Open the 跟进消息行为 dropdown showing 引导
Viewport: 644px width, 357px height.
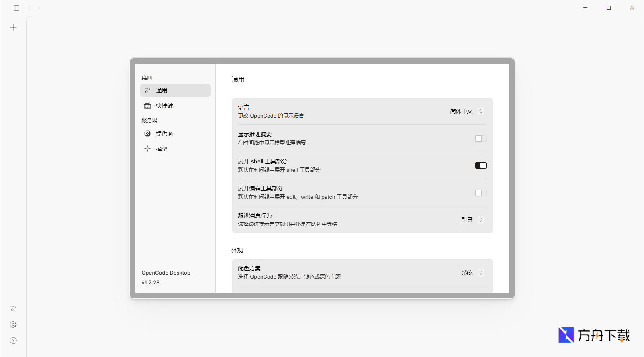(x=472, y=220)
